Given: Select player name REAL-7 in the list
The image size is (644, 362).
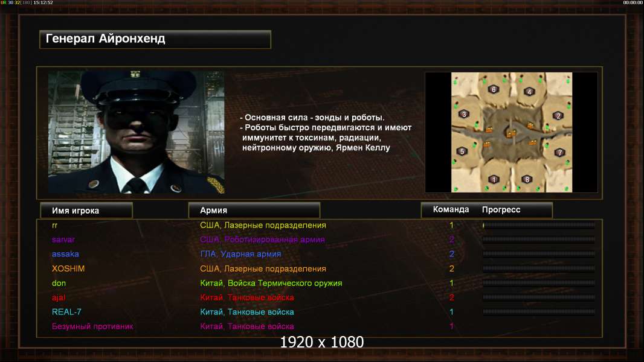Looking at the screenshot, I should [66, 312].
